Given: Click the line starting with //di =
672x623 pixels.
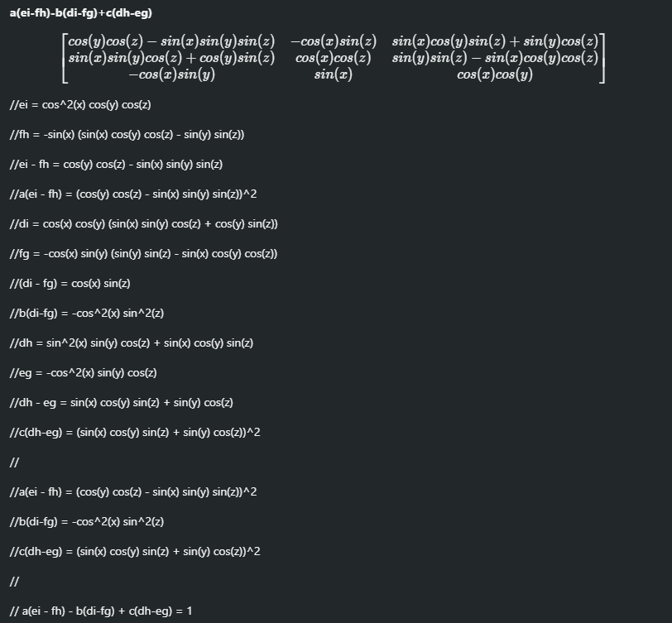Looking at the screenshot, I should point(143,224).
